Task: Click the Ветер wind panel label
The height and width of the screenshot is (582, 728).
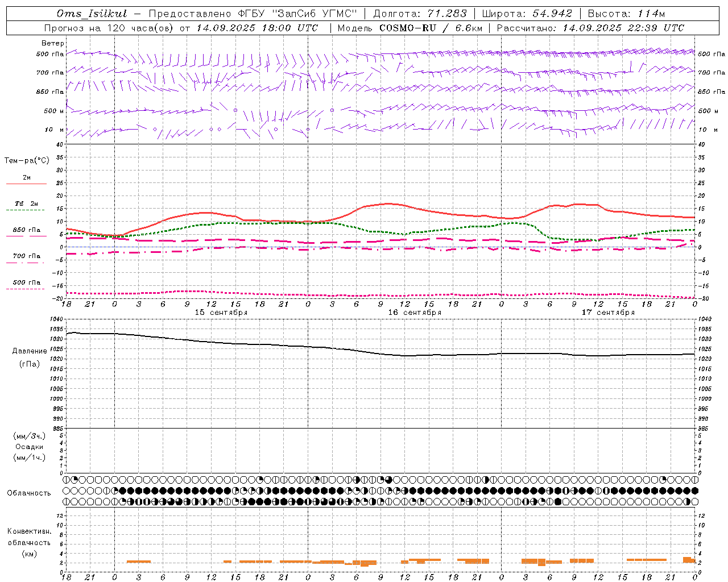Action: pyautogui.click(x=53, y=43)
